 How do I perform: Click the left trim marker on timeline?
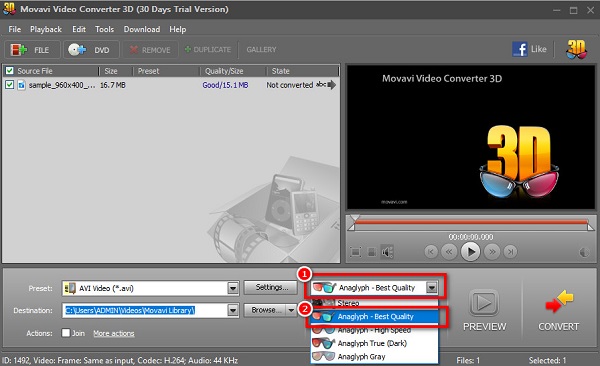tap(351, 227)
